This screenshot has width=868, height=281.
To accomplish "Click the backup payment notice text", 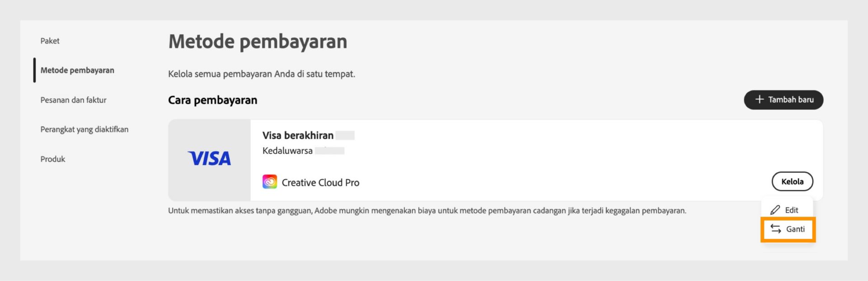I will 427,210.
